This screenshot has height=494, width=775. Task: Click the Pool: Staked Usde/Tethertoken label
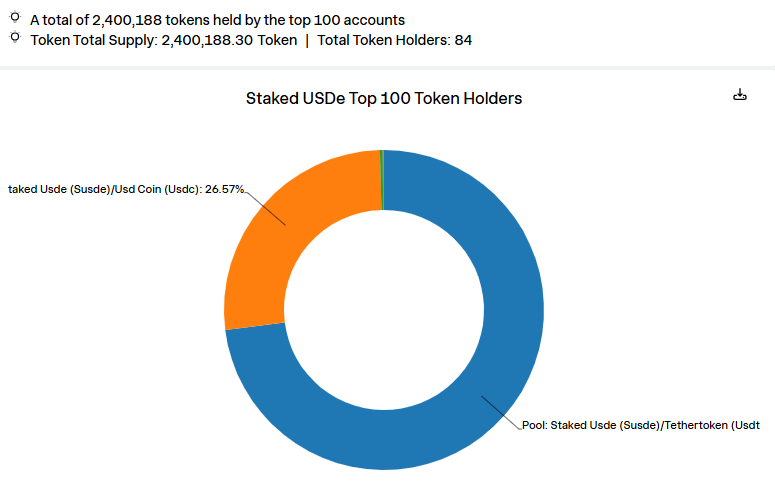pos(640,425)
